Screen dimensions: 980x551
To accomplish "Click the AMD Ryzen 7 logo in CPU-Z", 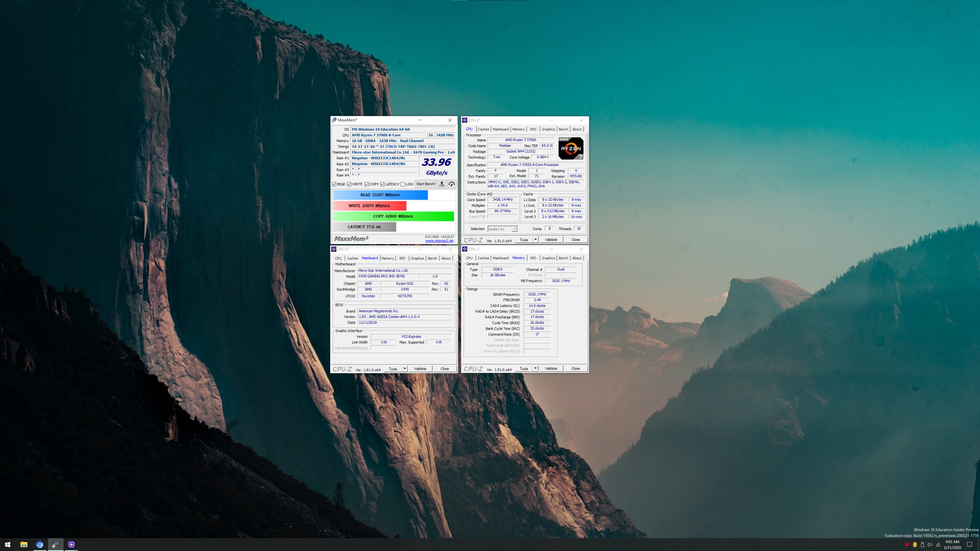I will (571, 148).
